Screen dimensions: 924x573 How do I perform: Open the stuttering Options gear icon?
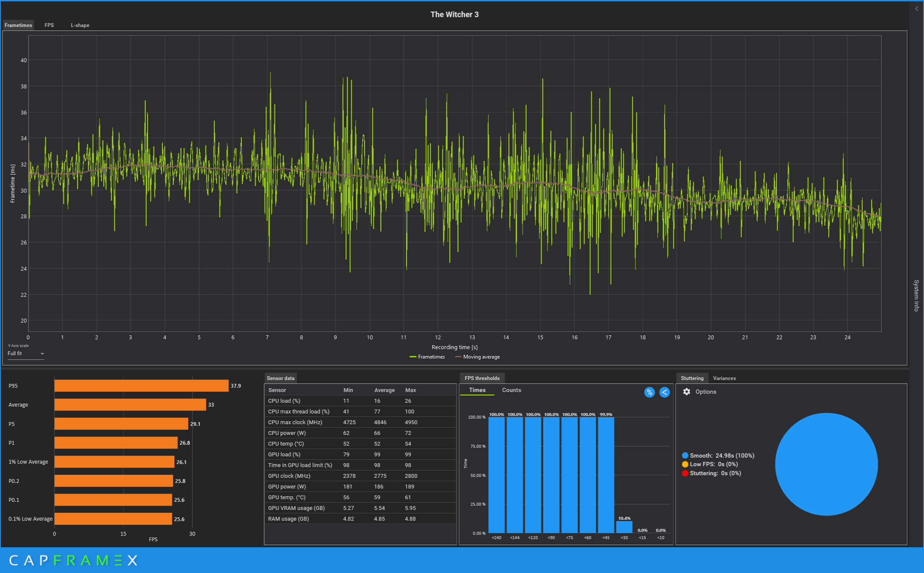(686, 392)
